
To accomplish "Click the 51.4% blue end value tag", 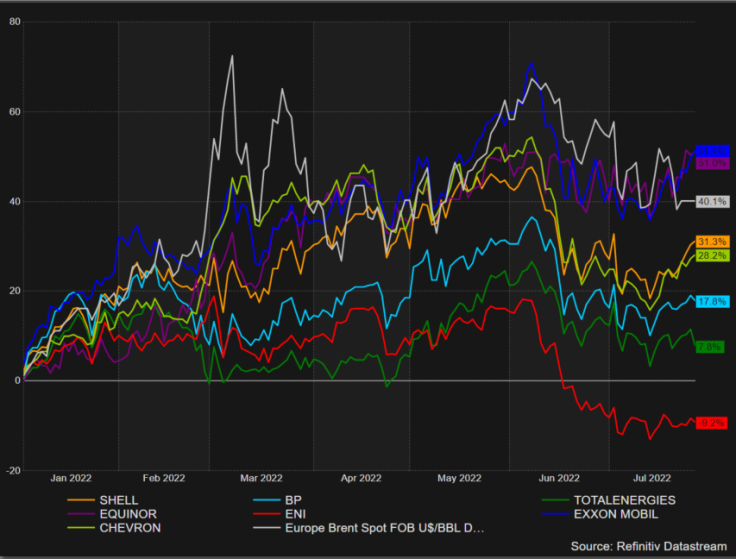I will click(712, 151).
